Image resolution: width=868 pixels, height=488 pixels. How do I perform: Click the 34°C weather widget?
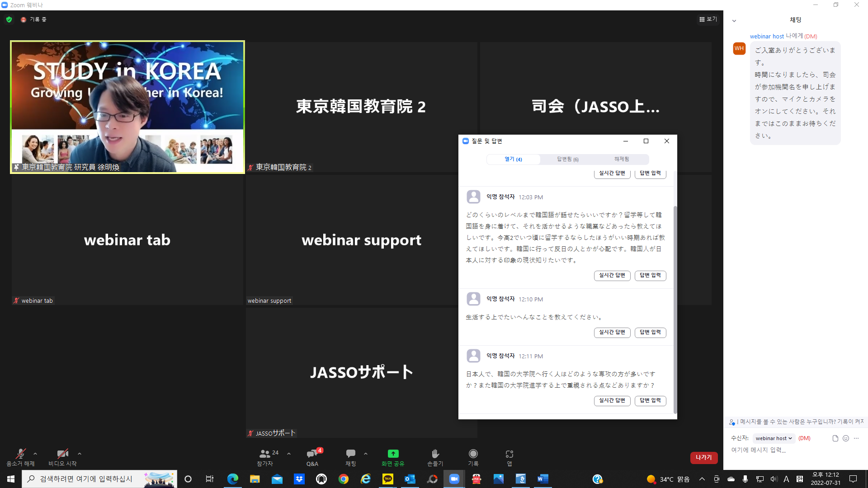pyautogui.click(x=668, y=479)
